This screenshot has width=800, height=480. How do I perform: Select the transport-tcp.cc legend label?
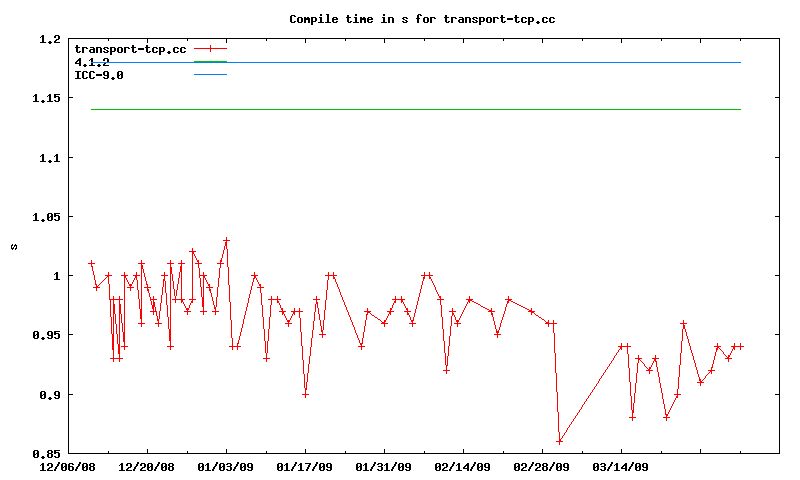129,49
